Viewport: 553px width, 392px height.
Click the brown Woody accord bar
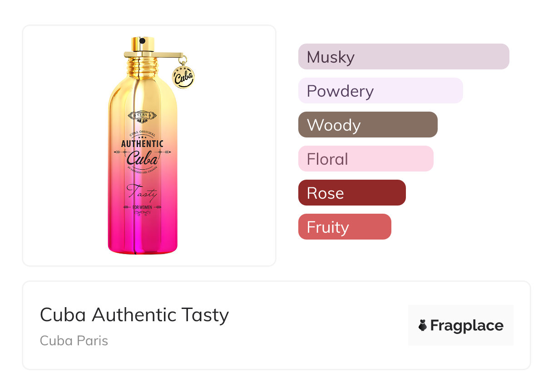(368, 125)
